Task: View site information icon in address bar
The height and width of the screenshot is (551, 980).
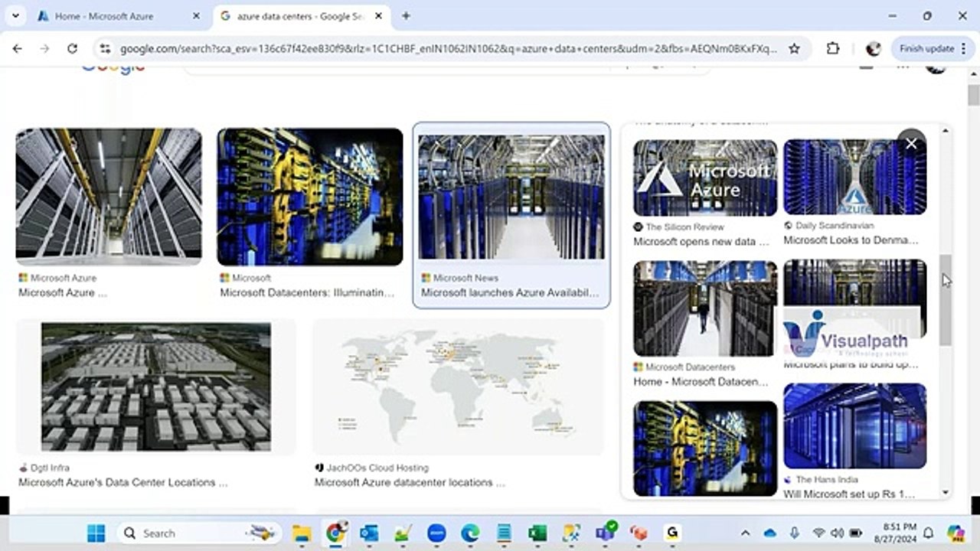Action: pos(106,48)
